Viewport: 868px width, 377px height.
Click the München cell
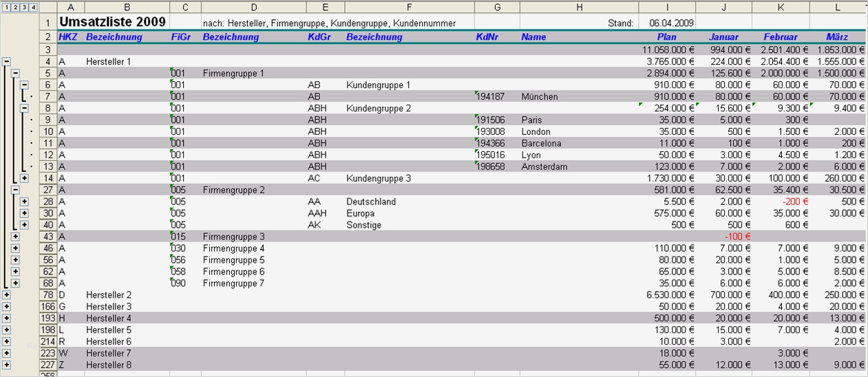[x=579, y=96]
